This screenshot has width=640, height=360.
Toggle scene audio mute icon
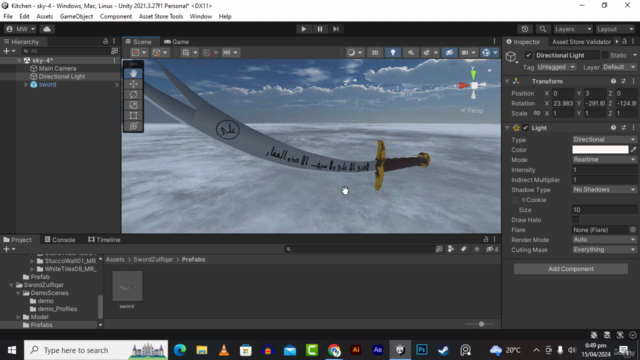[411, 53]
